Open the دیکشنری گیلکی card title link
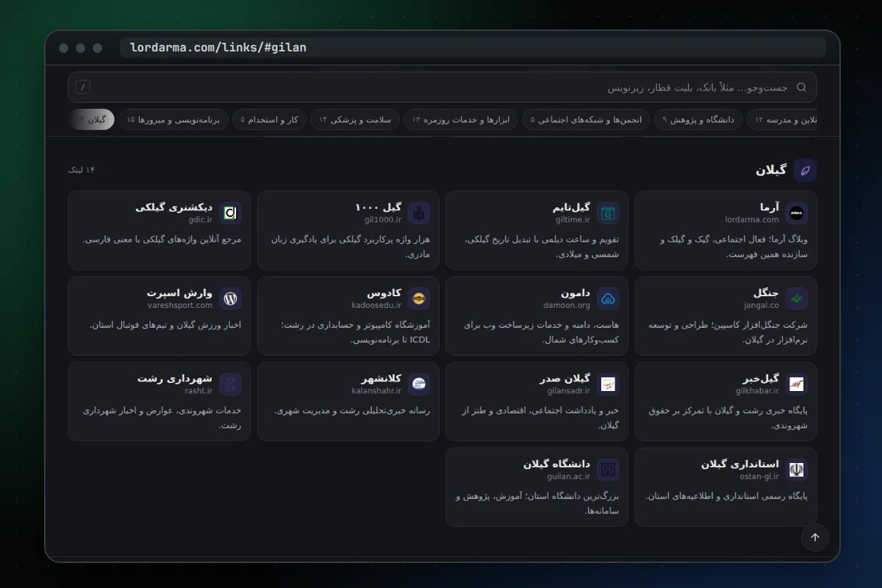Viewport: 882px width, 588px height. pyautogui.click(x=173, y=207)
